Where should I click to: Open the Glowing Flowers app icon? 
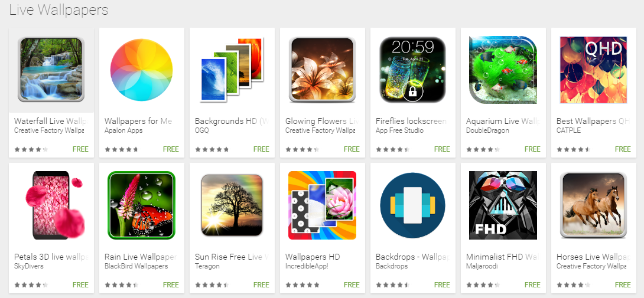323,70
